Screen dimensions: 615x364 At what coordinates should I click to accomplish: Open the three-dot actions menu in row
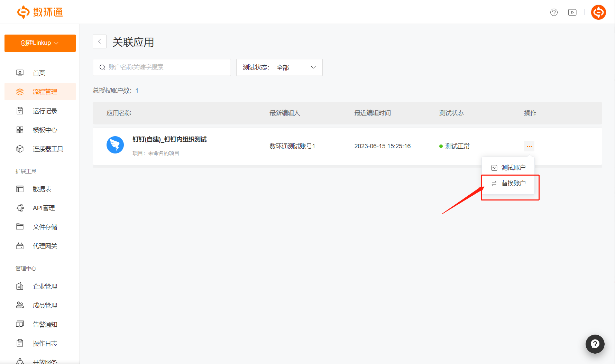(x=529, y=146)
